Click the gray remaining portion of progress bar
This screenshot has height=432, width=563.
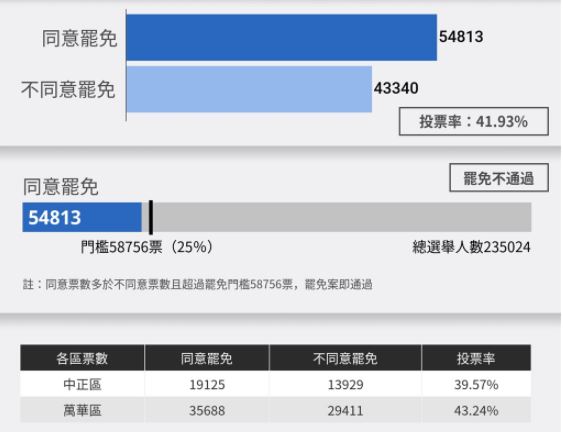tap(342, 217)
